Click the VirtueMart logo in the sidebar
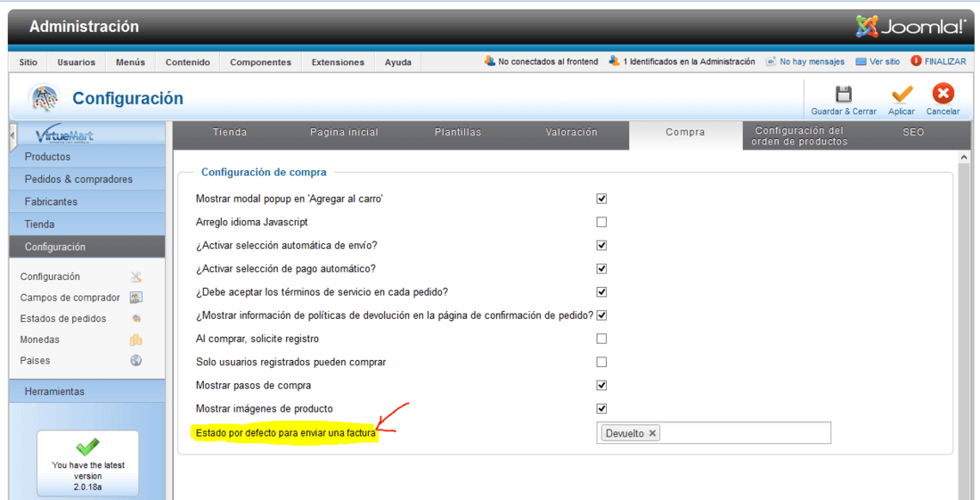Screen dimensions: 980x500 tap(65, 135)
